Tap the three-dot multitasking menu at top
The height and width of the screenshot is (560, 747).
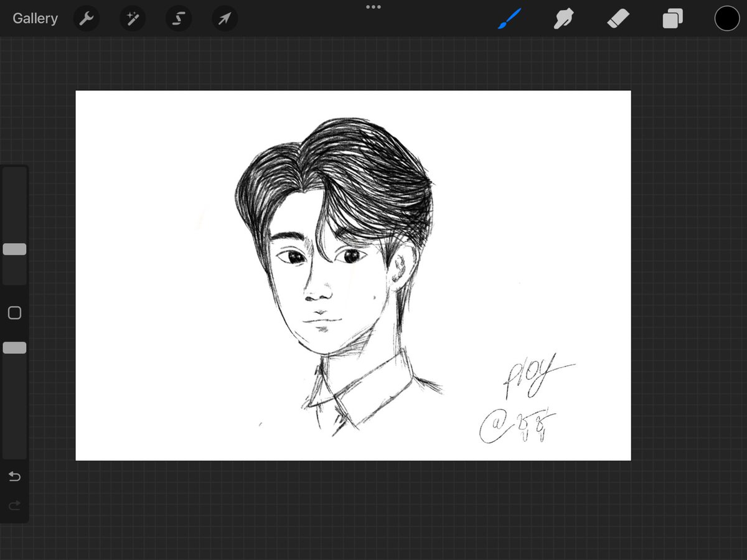(374, 7)
